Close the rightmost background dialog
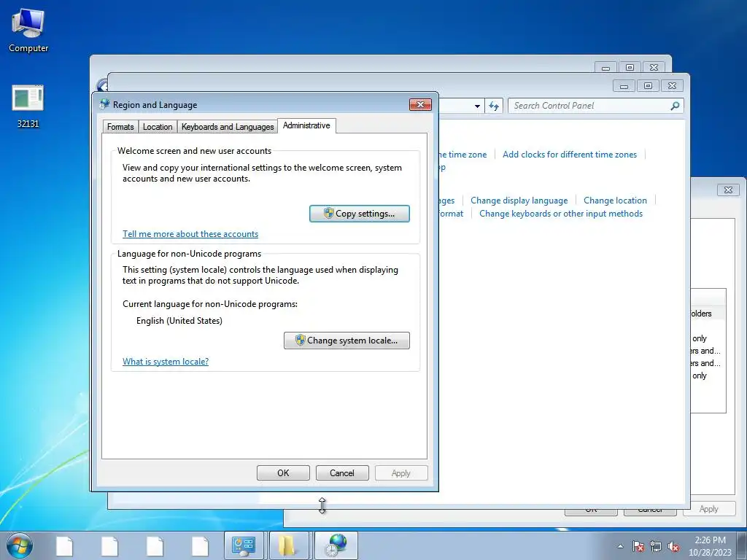 728,190
